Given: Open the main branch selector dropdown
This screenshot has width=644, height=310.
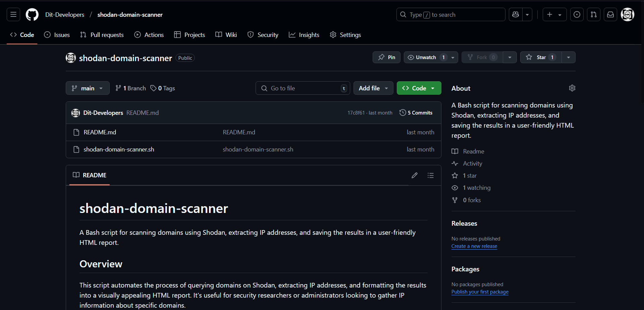Looking at the screenshot, I should pos(88,88).
